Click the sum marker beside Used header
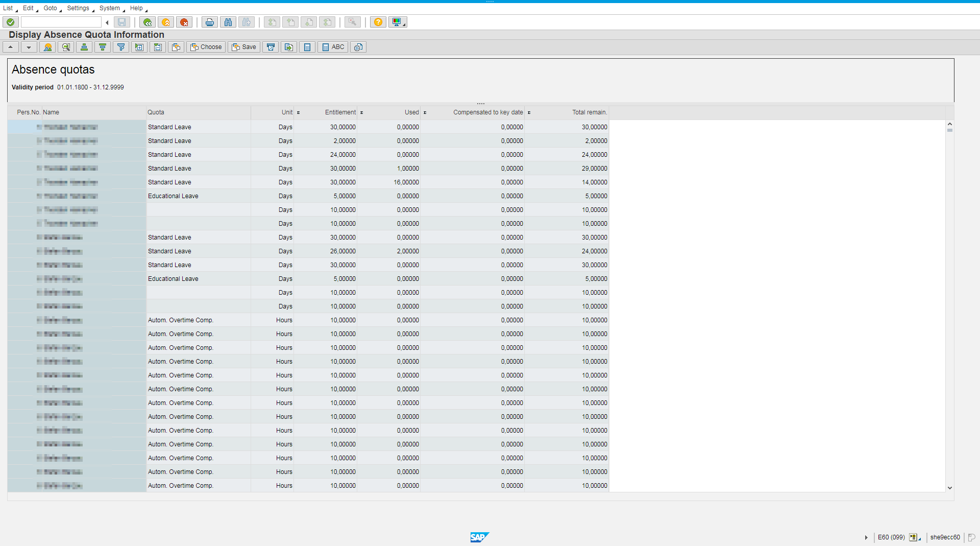This screenshot has height=546, width=980. (x=425, y=112)
